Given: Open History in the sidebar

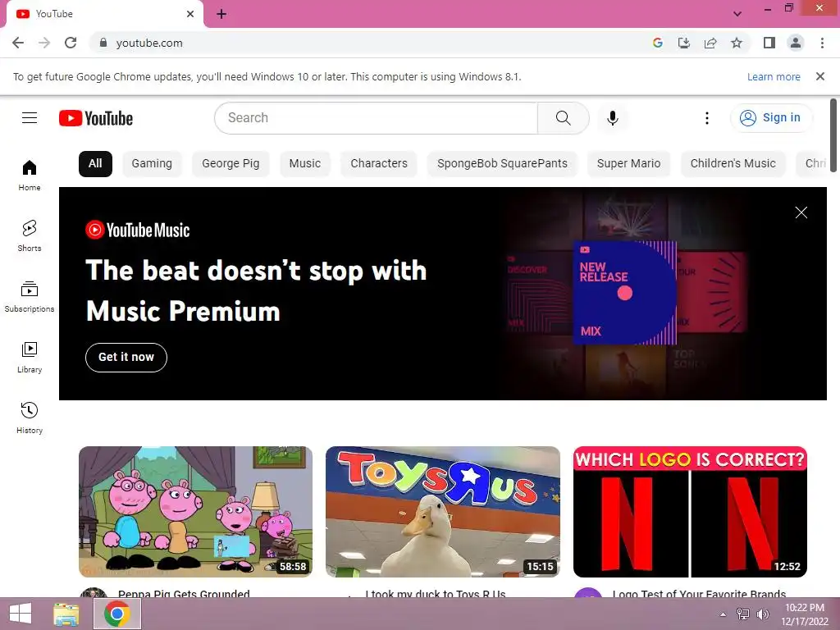Looking at the screenshot, I should 30,418.
